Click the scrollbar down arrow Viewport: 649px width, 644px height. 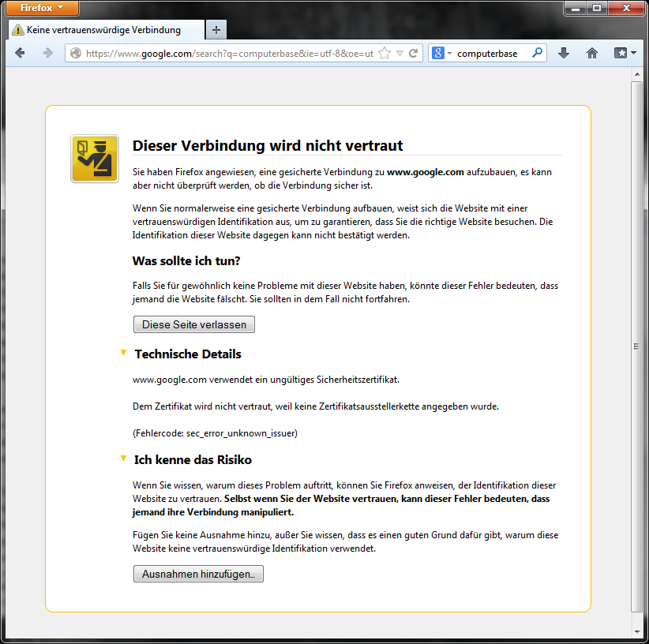click(637, 631)
